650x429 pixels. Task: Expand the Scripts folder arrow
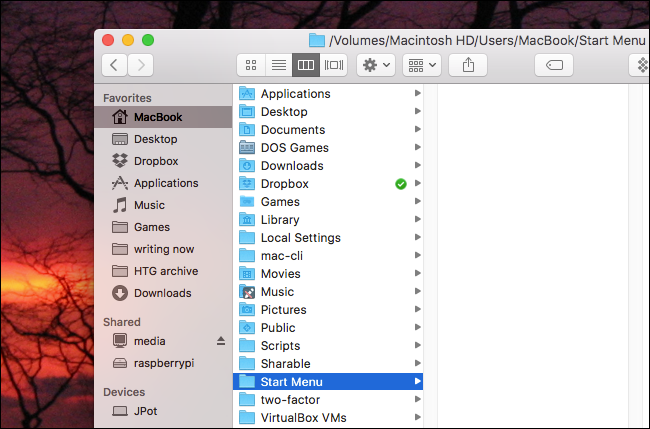coord(417,345)
